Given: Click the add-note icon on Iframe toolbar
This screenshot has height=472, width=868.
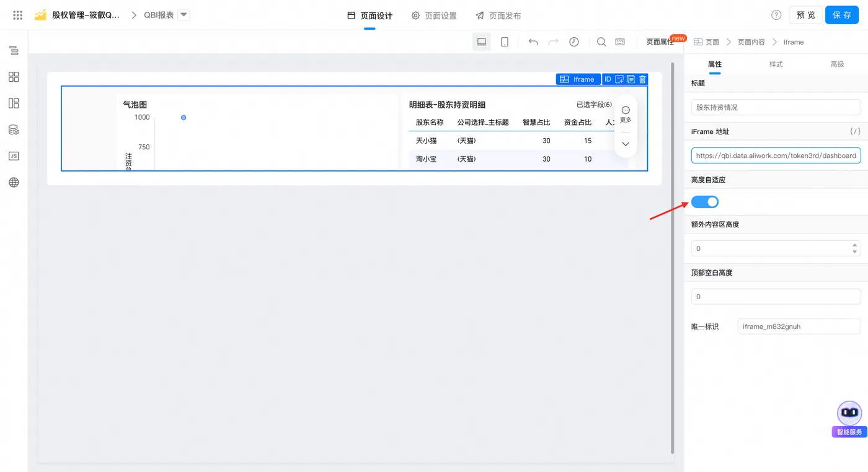Looking at the screenshot, I should [x=619, y=79].
